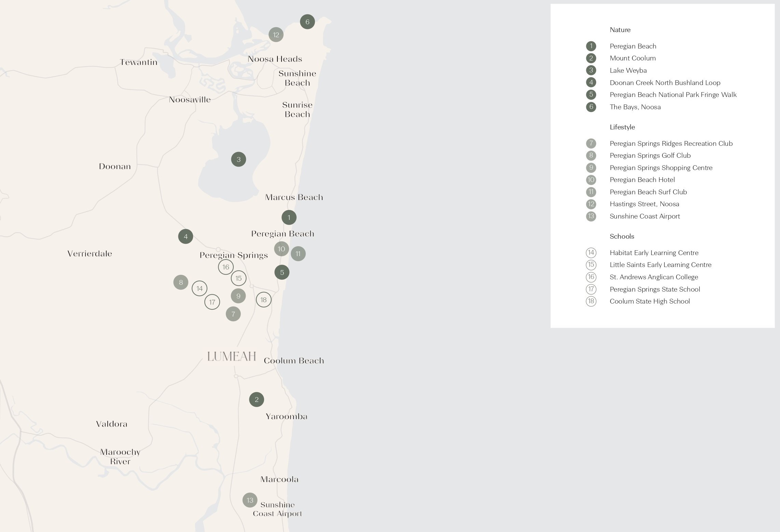Click Coolum State High School legend entry
The image size is (780, 532).
pyautogui.click(x=649, y=301)
